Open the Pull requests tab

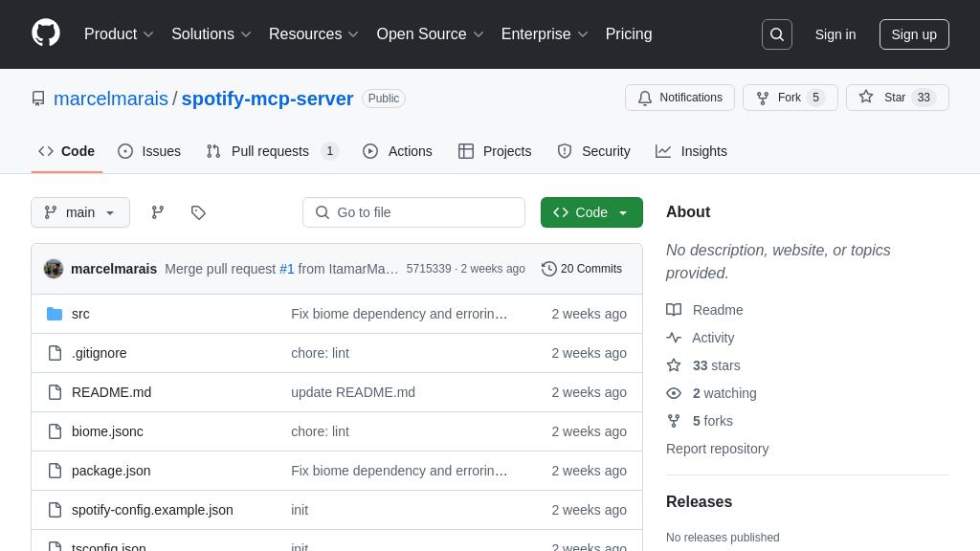[273, 151]
